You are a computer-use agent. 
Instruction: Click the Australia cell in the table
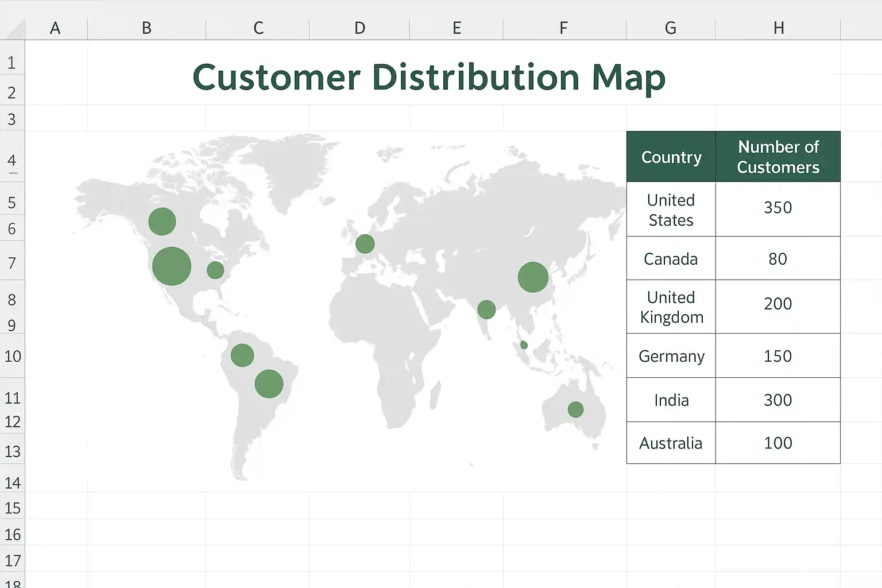(x=671, y=443)
